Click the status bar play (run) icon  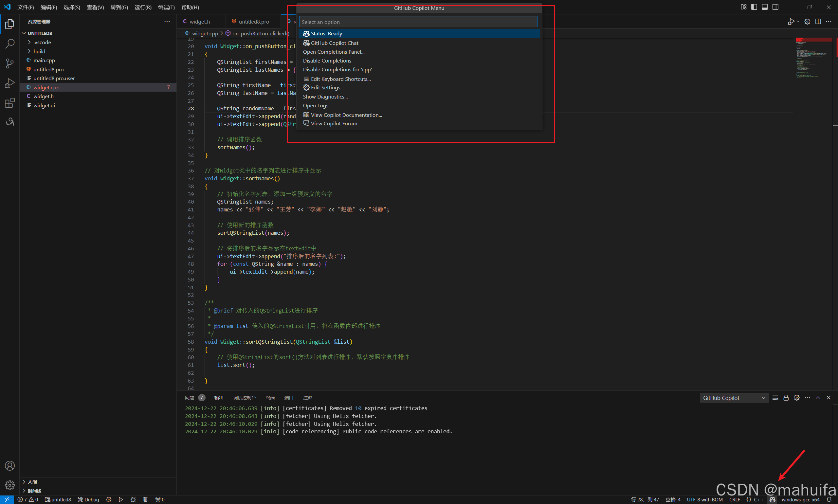[120, 500]
